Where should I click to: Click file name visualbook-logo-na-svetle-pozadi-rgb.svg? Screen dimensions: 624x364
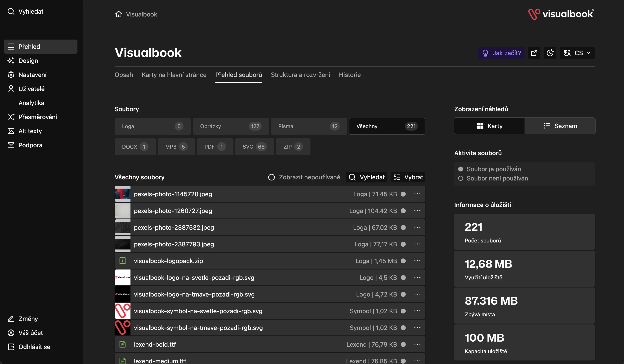(194, 278)
